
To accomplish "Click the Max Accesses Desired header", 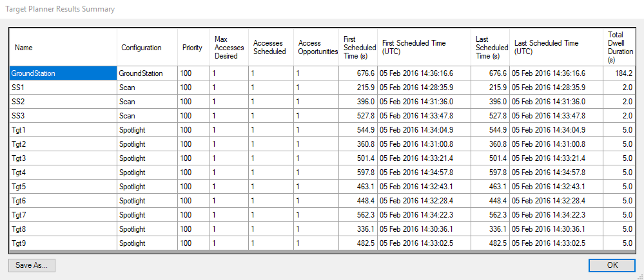I will [229, 48].
